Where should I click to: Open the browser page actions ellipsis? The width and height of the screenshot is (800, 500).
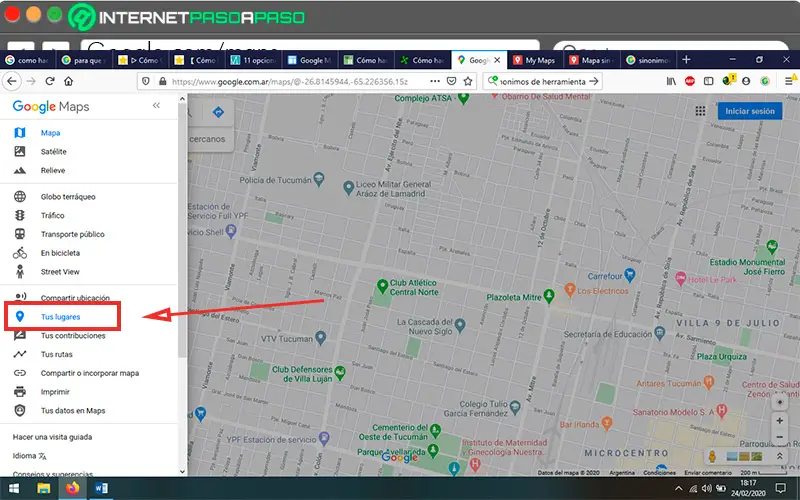point(435,81)
